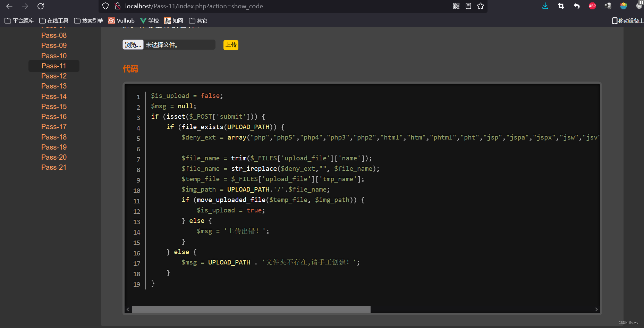Open Pass-09 in the sidebar
The height and width of the screenshot is (328, 644).
(54, 45)
